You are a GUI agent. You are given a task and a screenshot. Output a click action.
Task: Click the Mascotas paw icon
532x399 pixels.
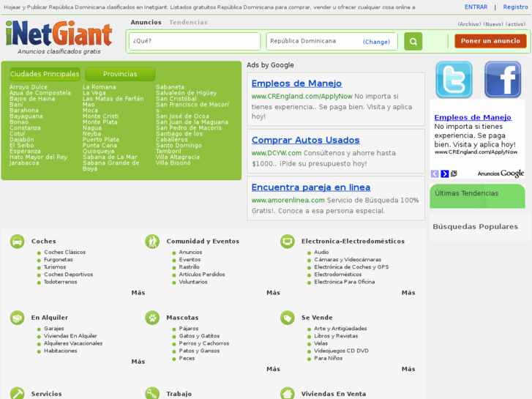[152, 318]
